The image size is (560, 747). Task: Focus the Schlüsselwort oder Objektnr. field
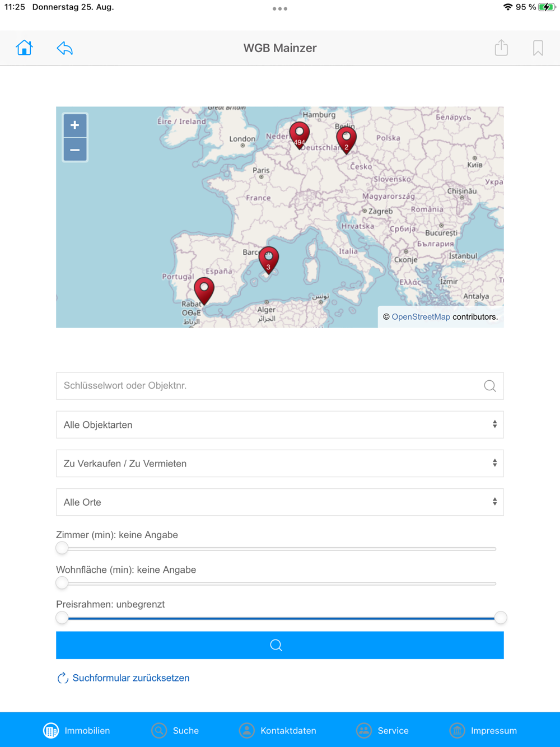[280, 386]
